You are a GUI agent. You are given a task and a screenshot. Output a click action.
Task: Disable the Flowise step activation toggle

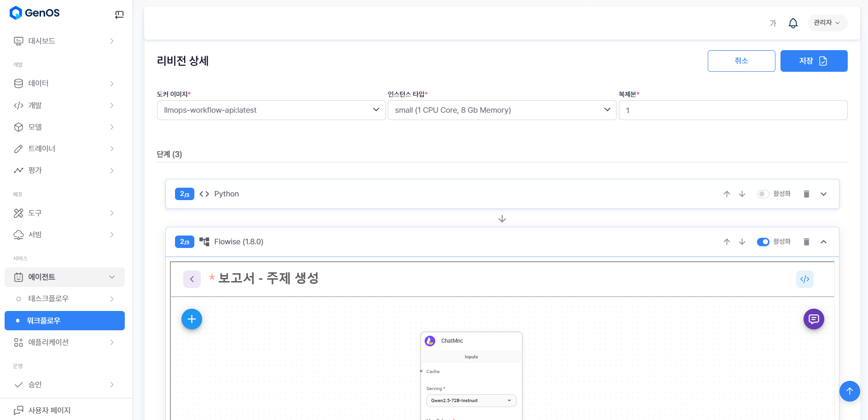(763, 242)
